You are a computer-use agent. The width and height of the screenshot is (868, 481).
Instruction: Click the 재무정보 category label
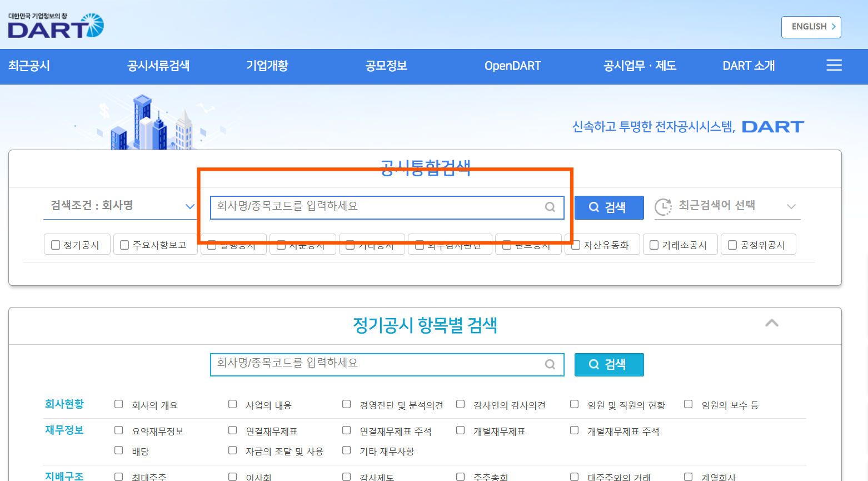(x=64, y=430)
